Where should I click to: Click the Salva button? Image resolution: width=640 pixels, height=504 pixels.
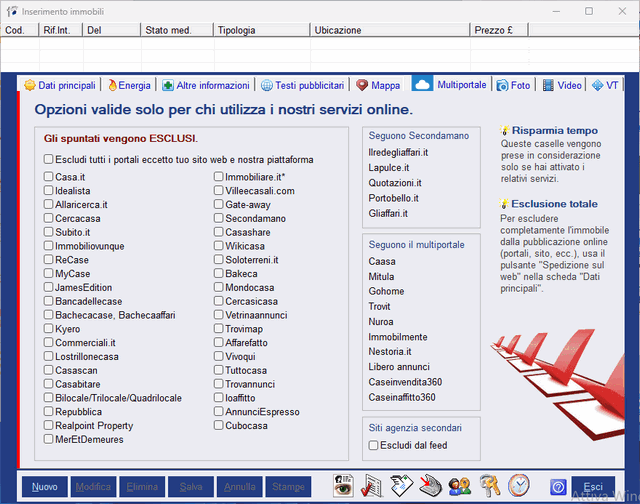191,486
